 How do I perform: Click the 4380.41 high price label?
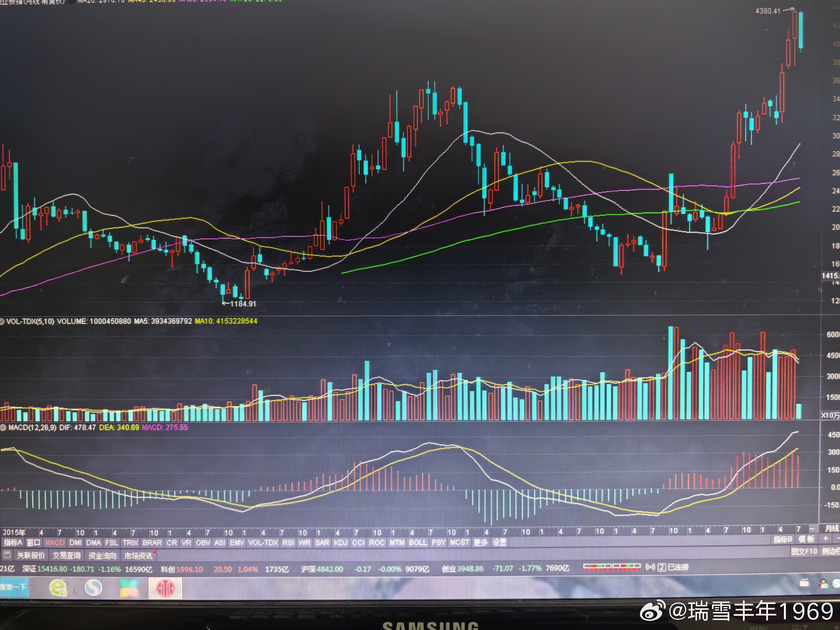767,11
